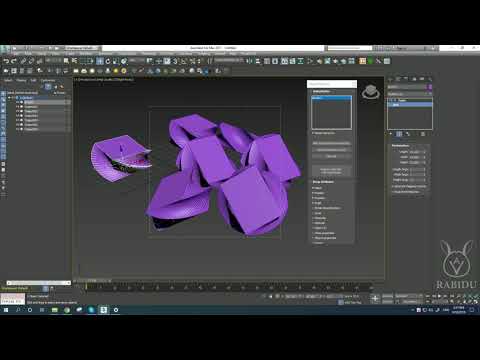Toggle the Layer Explorer toolbar icon
The height and width of the screenshot is (360, 480).
(x=275, y=61)
